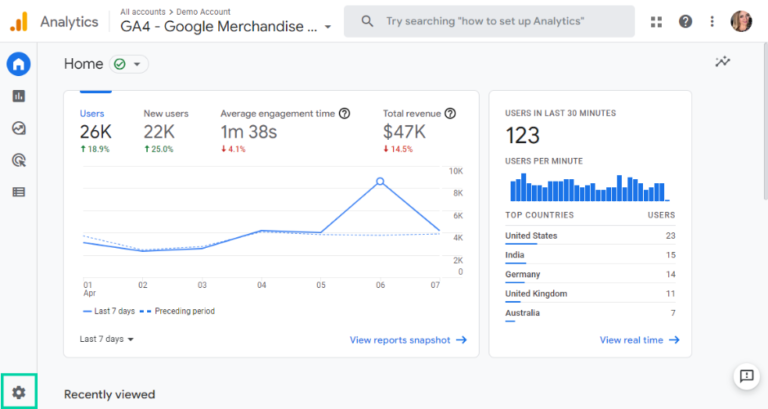This screenshot has height=409, width=768.
Task: Click the United Kingdom country row
Action: point(590,294)
